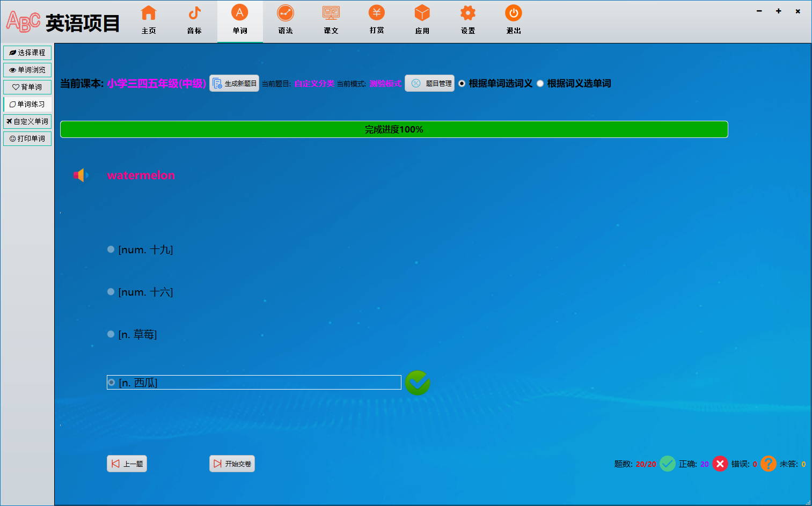Click the 自定义分类 label
The width and height of the screenshot is (812, 506).
(314, 84)
